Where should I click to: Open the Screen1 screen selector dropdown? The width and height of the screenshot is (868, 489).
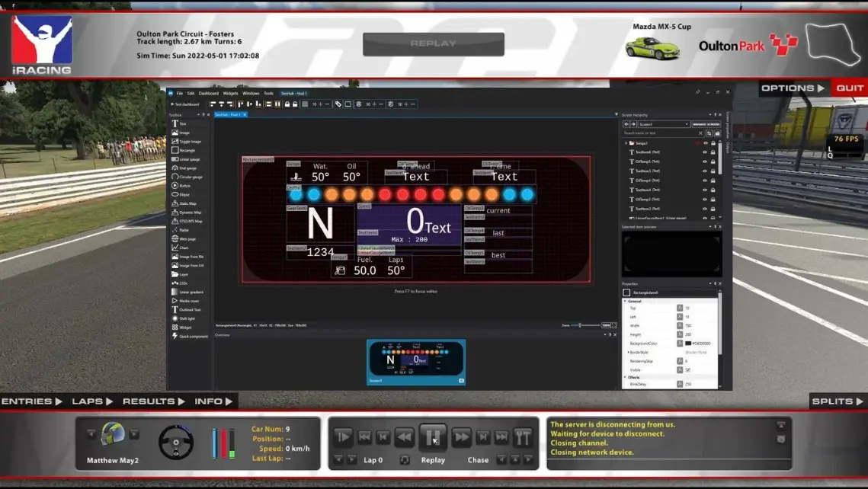pos(664,124)
